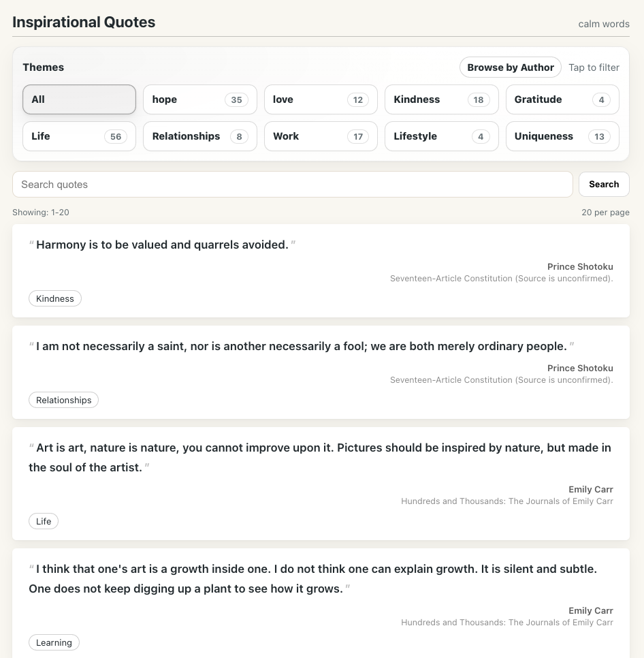The height and width of the screenshot is (658, 644).
Task: Select the Lifestyle theme chip
Action: tap(441, 136)
